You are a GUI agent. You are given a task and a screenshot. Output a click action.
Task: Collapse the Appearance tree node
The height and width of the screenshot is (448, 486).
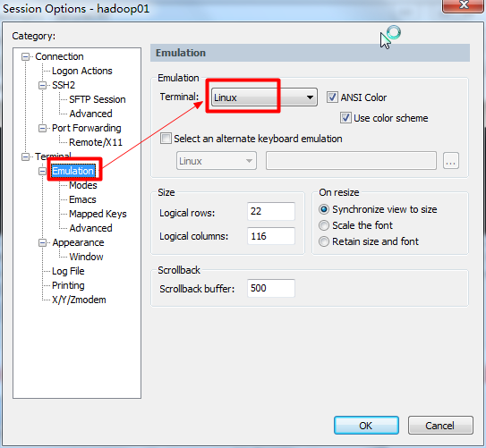42,242
